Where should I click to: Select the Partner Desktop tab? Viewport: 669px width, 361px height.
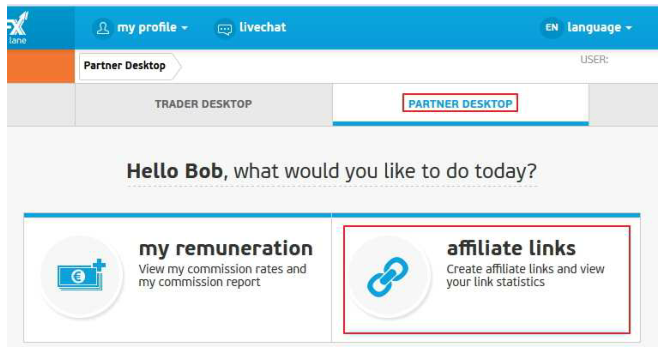[x=460, y=104]
